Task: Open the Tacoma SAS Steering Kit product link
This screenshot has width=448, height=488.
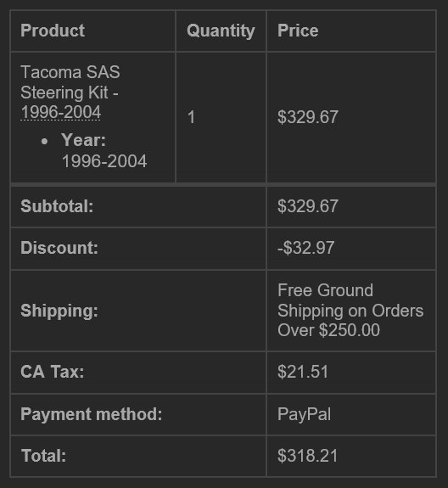Action: pos(70,93)
